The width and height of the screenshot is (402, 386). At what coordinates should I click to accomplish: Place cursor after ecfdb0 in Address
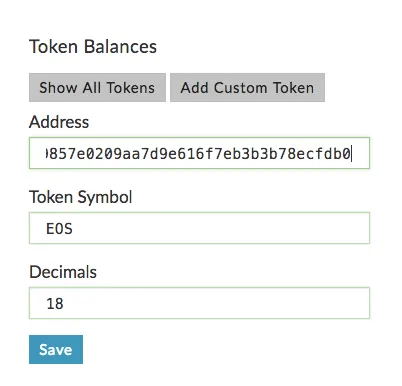click(352, 154)
